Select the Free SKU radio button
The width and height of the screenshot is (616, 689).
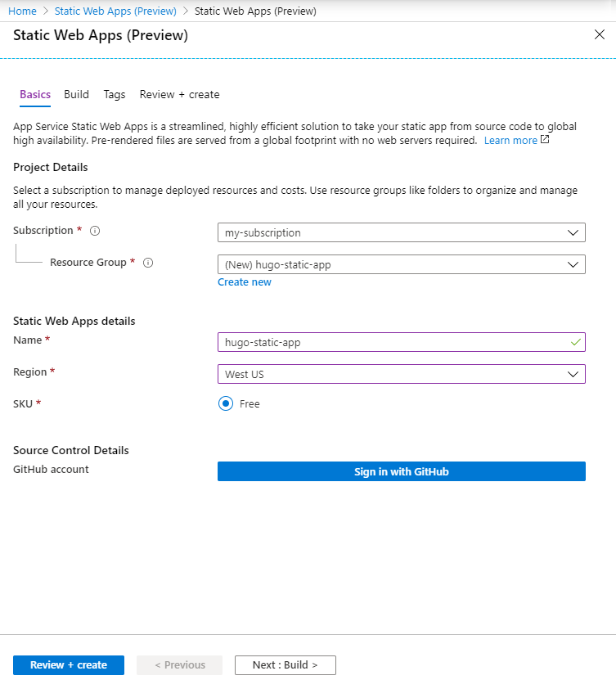point(226,403)
